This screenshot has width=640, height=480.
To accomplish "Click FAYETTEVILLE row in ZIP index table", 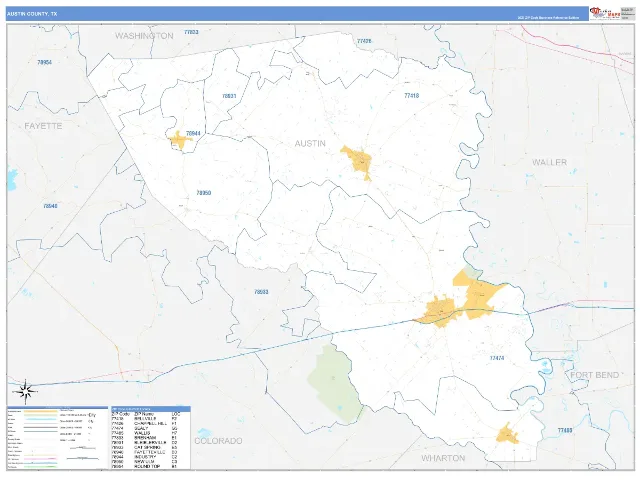I will [x=145, y=452].
